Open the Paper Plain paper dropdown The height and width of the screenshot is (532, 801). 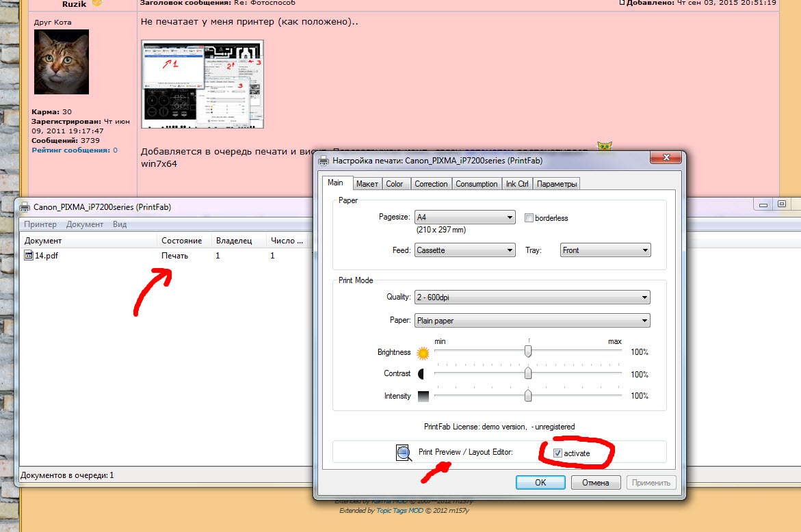532,321
